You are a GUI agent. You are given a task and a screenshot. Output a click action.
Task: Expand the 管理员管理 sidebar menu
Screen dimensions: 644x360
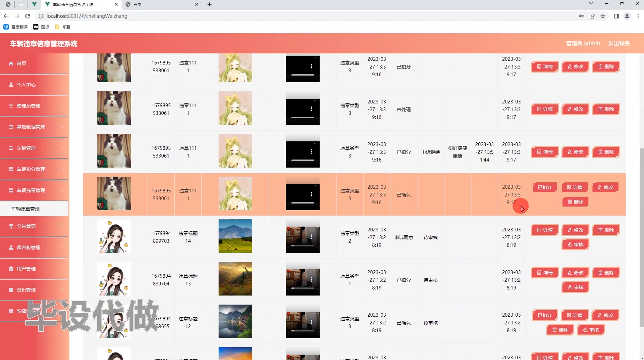(x=34, y=106)
